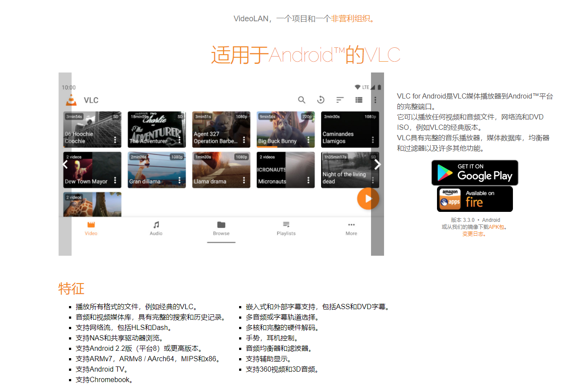Image resolution: width=588 pixels, height=389 pixels.
Task: Select the Video tab
Action: point(91,228)
